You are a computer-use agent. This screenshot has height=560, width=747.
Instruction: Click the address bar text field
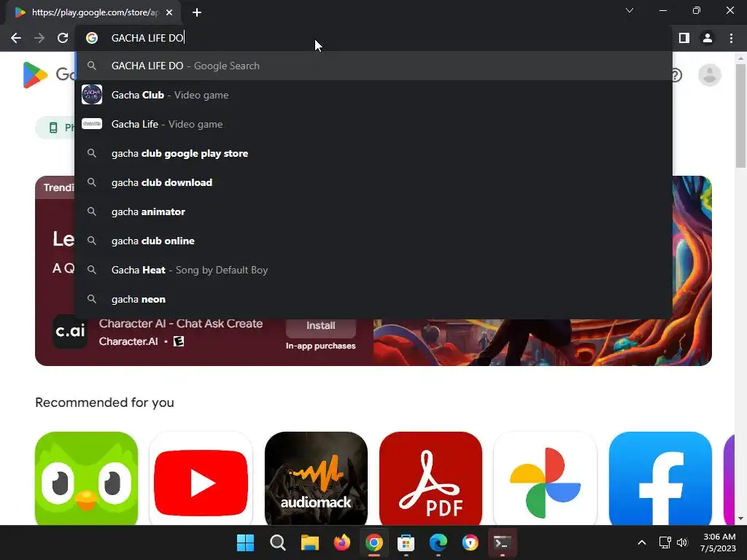pyautogui.click(x=373, y=38)
